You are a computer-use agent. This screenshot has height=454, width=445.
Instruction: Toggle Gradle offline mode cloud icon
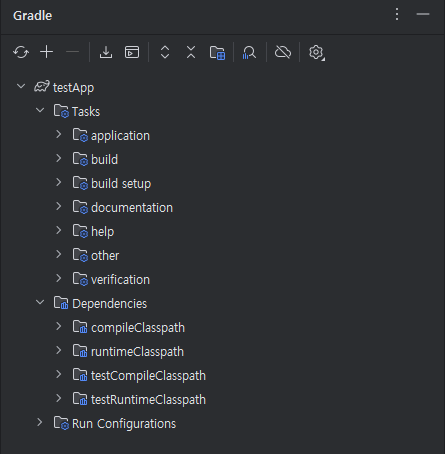pyautogui.click(x=283, y=52)
